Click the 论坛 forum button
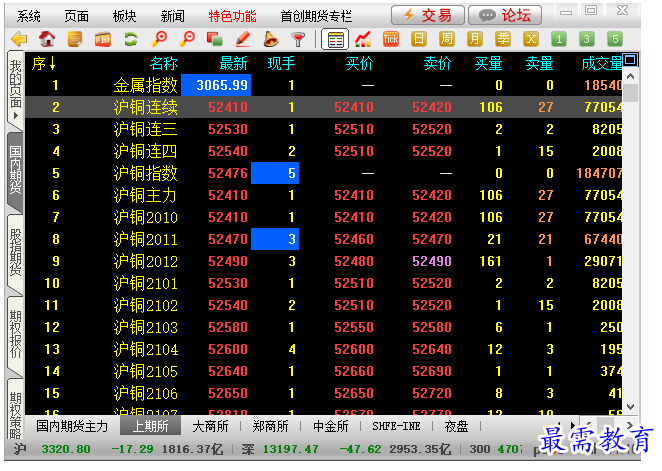 tap(505, 16)
